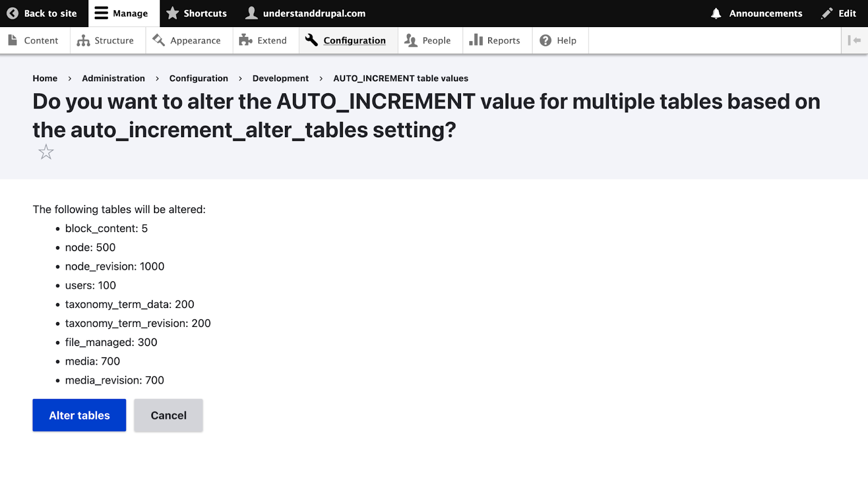
Task: Click the Back to site arrow icon
Action: point(12,14)
